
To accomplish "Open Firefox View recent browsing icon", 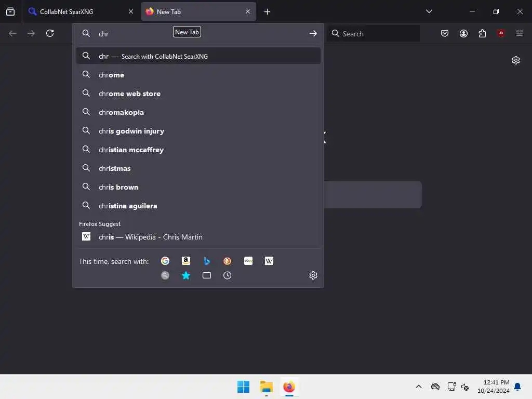I will point(10,11).
